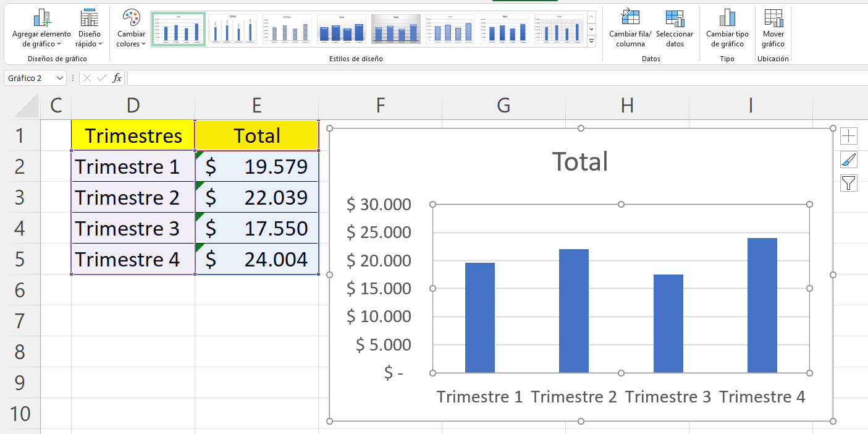Click cell containing Trimestre 1
This screenshot has width=868, height=434.
point(133,166)
